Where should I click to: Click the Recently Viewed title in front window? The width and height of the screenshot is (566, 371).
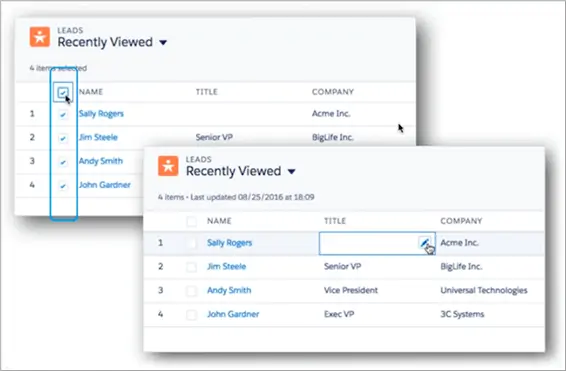(234, 171)
